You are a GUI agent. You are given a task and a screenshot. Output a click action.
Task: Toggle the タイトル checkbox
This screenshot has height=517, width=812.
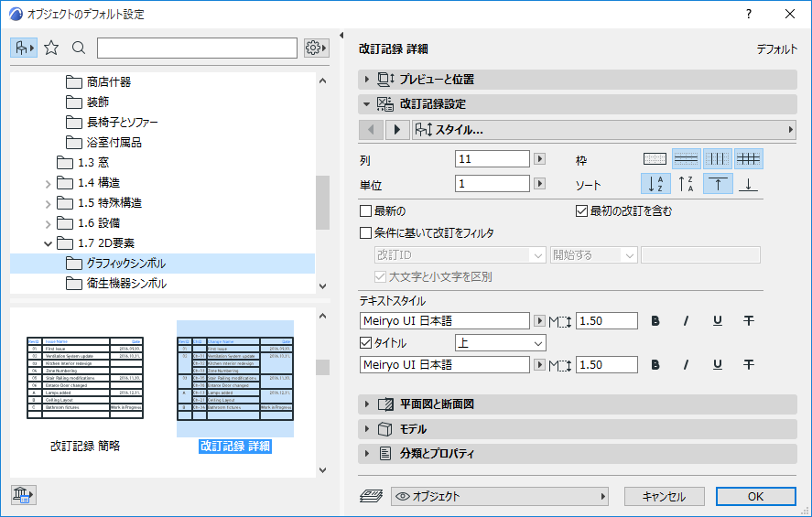[x=366, y=343]
